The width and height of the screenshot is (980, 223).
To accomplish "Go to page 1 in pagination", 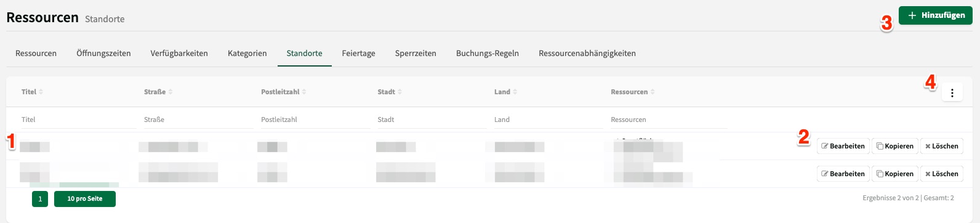I will [40, 199].
